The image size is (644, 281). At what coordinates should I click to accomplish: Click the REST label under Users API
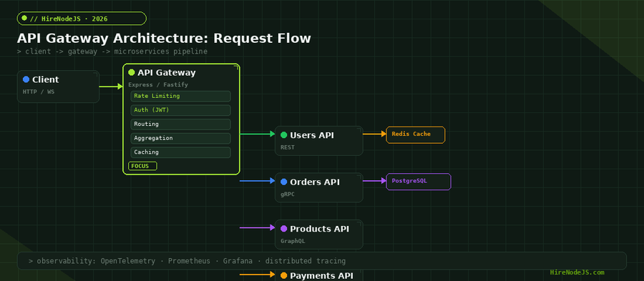[288, 147]
